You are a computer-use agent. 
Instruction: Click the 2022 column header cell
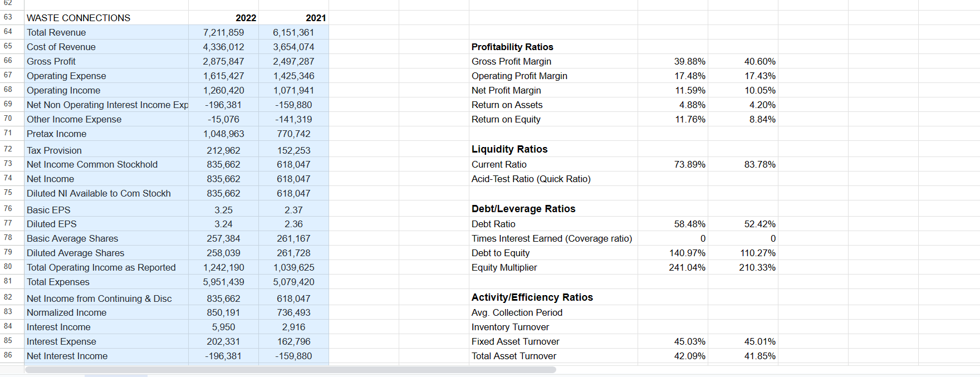coord(223,18)
